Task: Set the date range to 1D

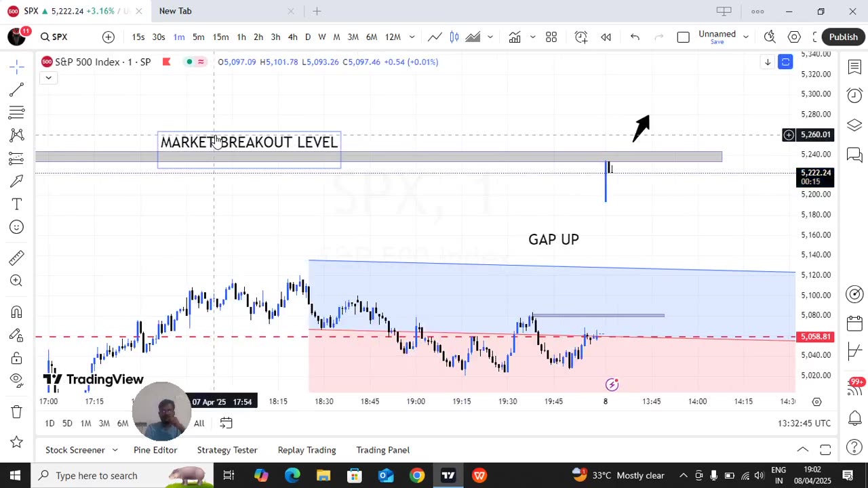Action: tap(50, 424)
